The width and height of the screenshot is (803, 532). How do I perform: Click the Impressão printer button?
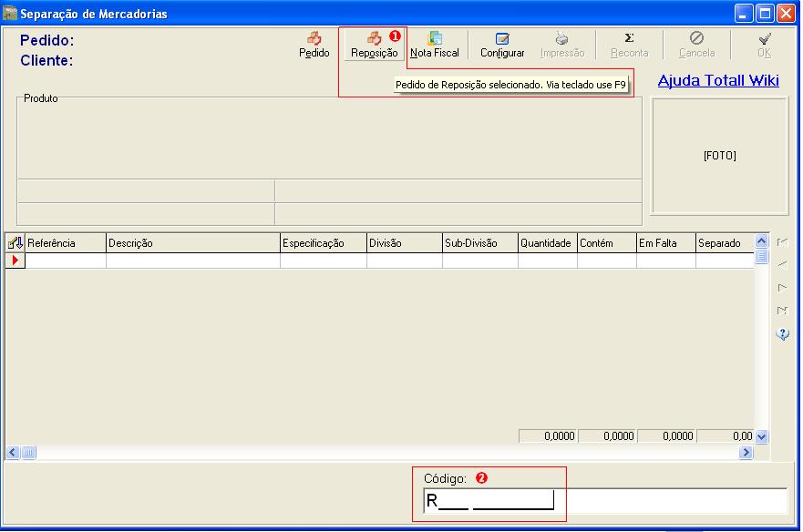[x=561, y=45]
